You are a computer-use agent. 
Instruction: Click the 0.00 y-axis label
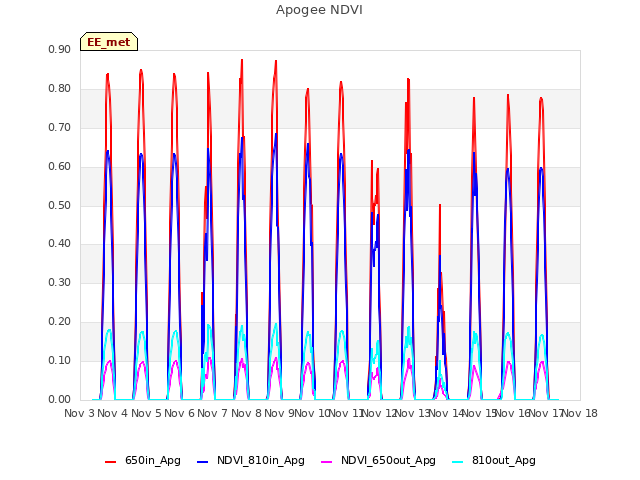pyautogui.click(x=60, y=399)
